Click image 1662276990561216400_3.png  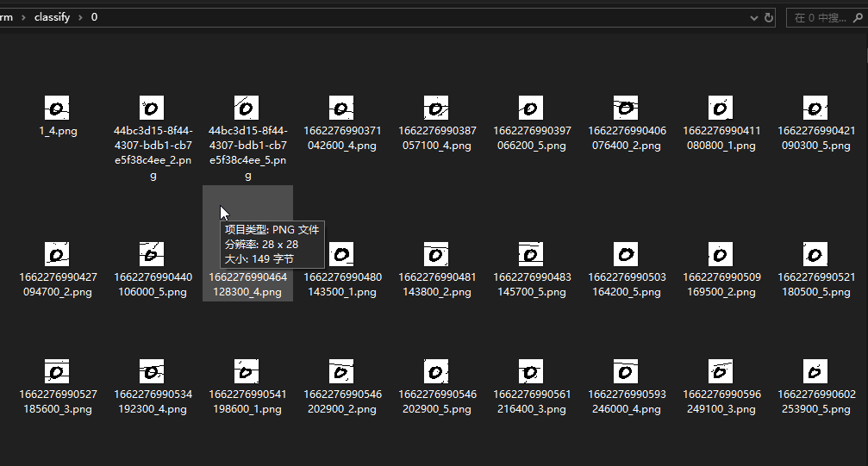click(531, 372)
